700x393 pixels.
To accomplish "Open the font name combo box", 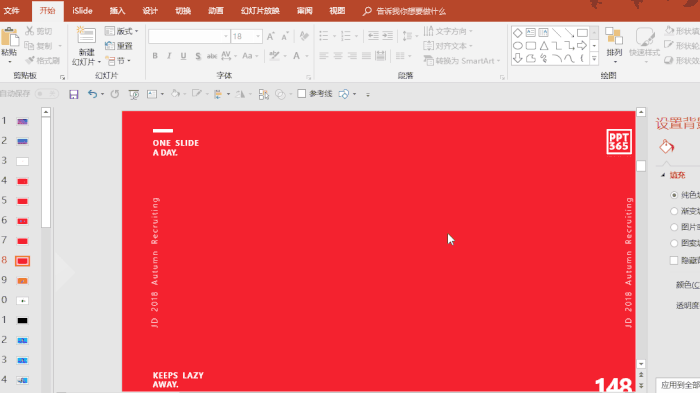I will click(189, 36).
